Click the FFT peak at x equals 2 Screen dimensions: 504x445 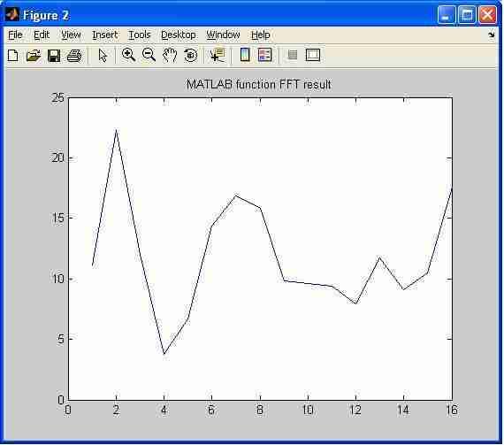(116, 130)
